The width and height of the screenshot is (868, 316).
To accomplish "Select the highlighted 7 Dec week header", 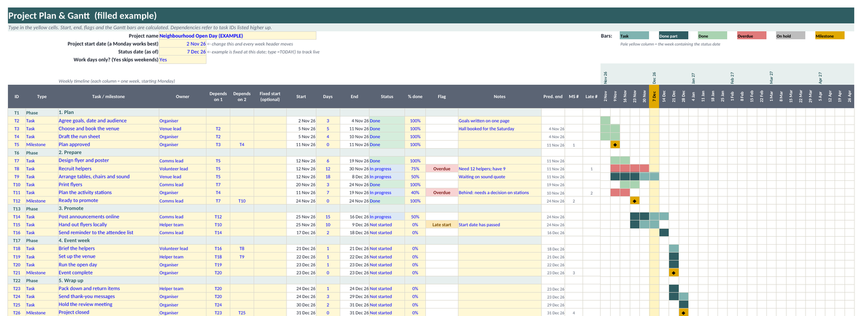I will 654,97.
